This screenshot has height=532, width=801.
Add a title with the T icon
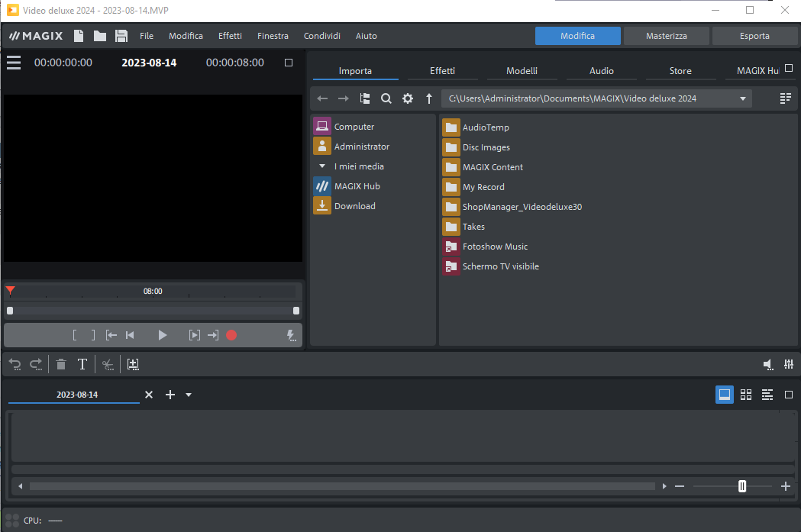(82, 364)
